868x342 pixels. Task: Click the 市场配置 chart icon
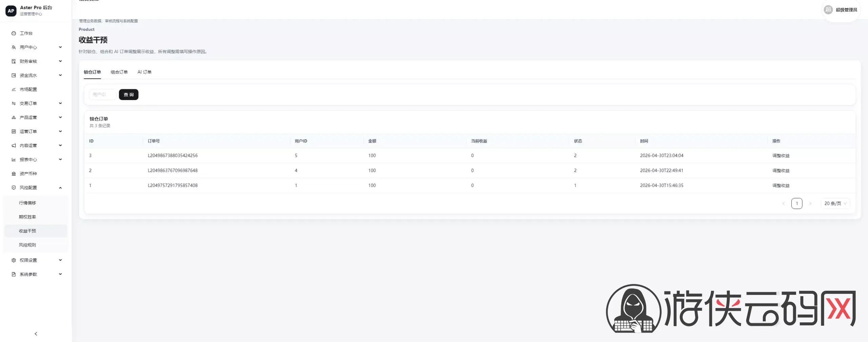pos(14,89)
